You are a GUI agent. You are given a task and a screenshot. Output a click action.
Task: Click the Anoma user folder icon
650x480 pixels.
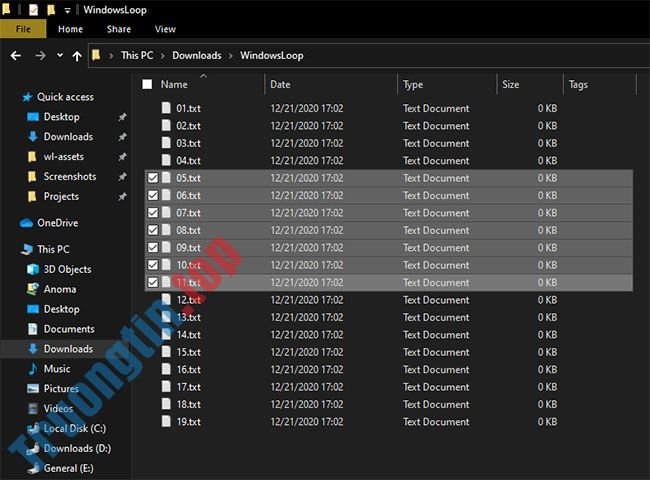pyautogui.click(x=33, y=289)
